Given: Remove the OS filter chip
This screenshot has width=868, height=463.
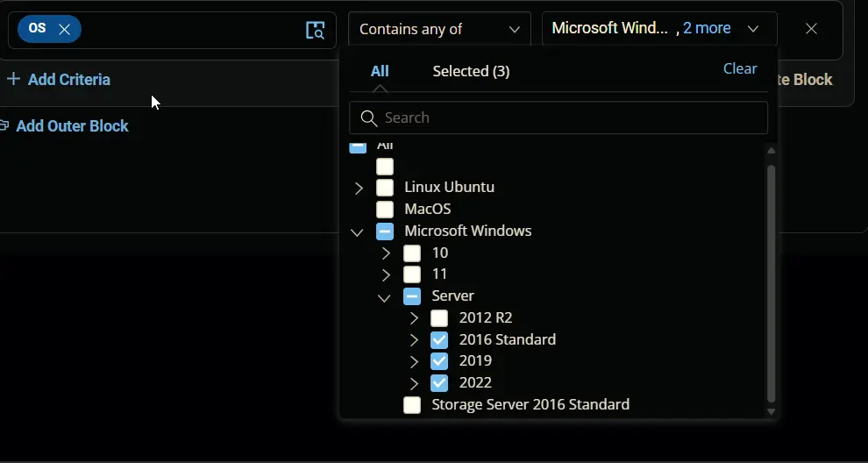Looking at the screenshot, I should 65,29.
